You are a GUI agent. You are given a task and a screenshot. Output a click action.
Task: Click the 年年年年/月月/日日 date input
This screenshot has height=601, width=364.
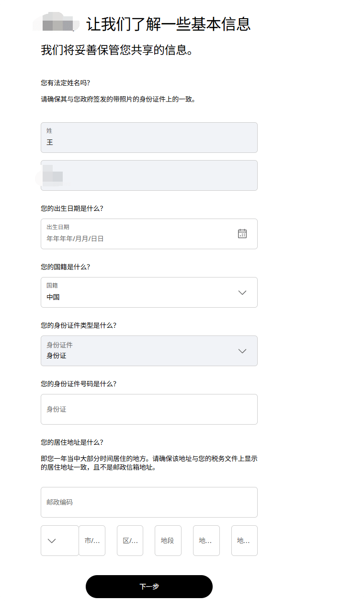coord(134,238)
